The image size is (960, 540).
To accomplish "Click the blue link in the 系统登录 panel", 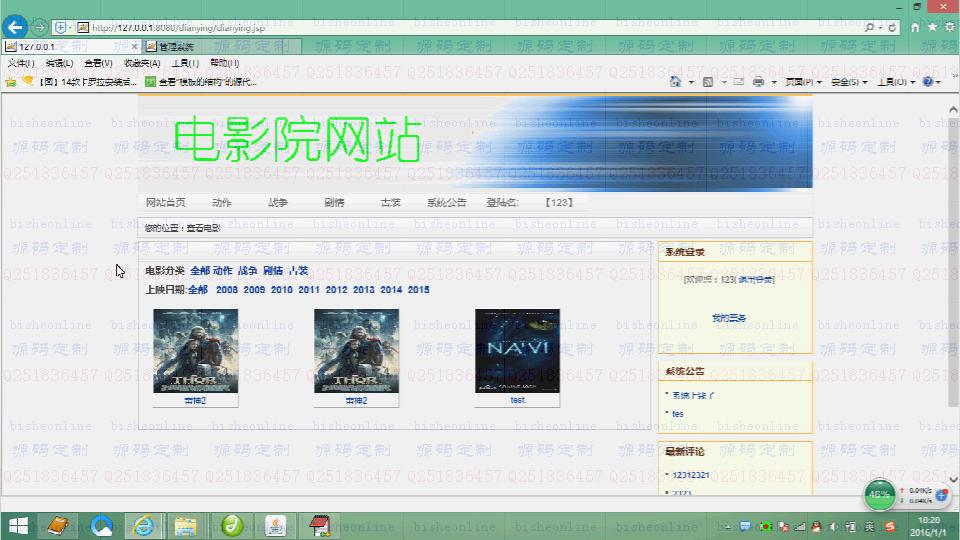I will [729, 318].
